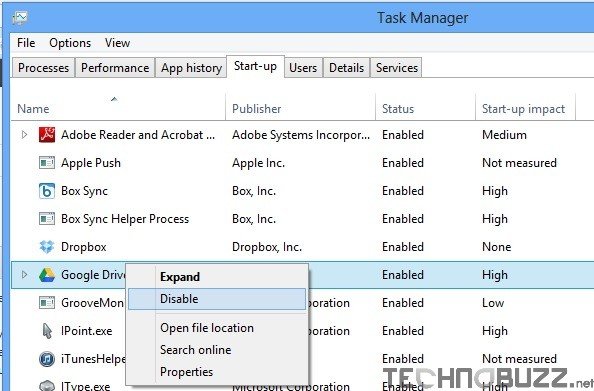
Task: Click the Task Manager title bar icon
Action: 20,18
